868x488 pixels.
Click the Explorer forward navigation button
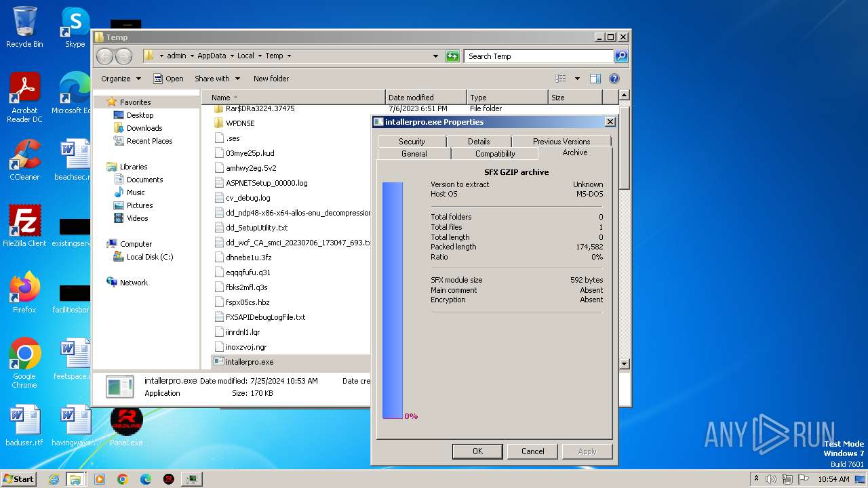tap(123, 56)
